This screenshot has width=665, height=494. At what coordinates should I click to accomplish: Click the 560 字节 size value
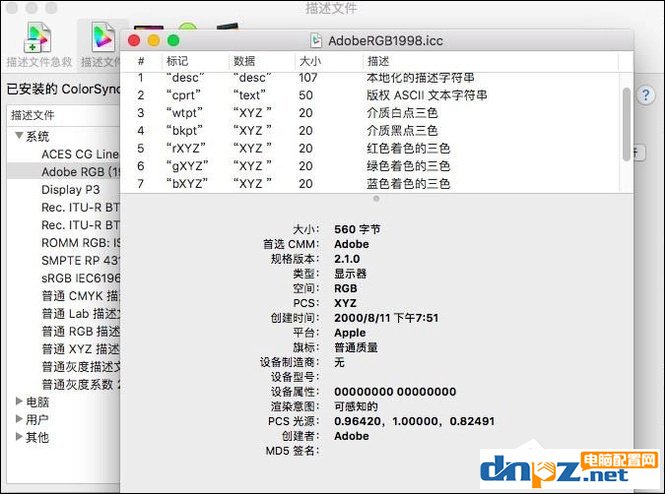click(357, 229)
